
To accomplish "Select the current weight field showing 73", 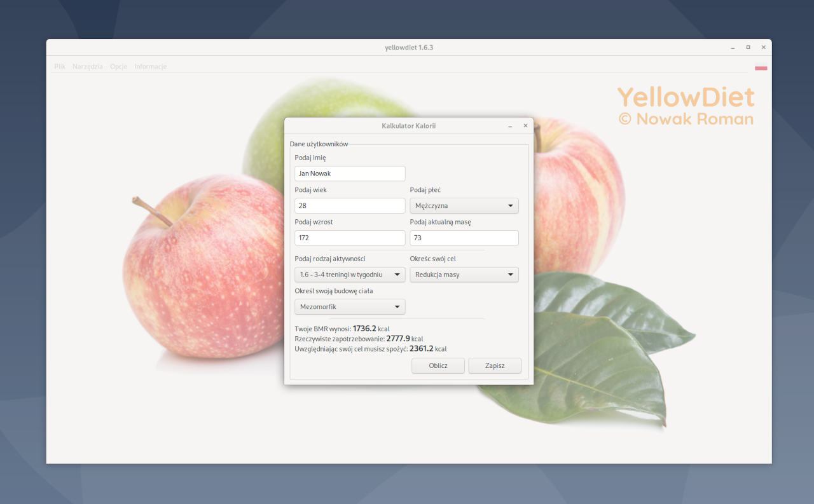I will [x=464, y=238].
